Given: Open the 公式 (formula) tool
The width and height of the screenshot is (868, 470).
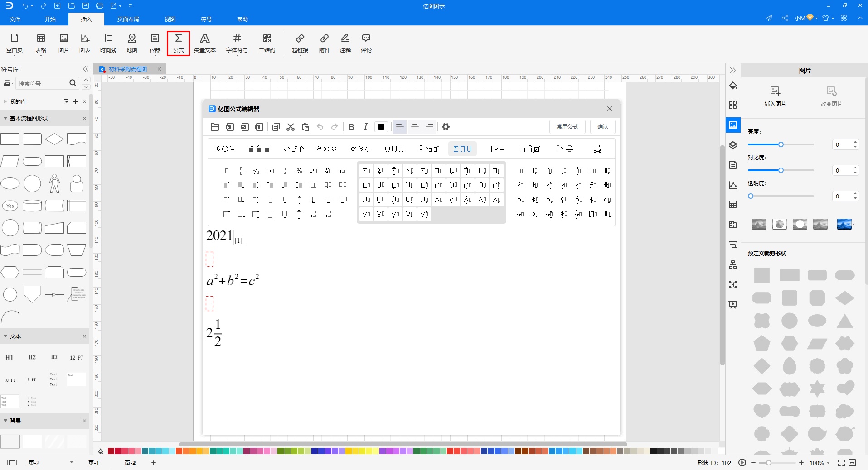Looking at the screenshot, I should [x=178, y=43].
